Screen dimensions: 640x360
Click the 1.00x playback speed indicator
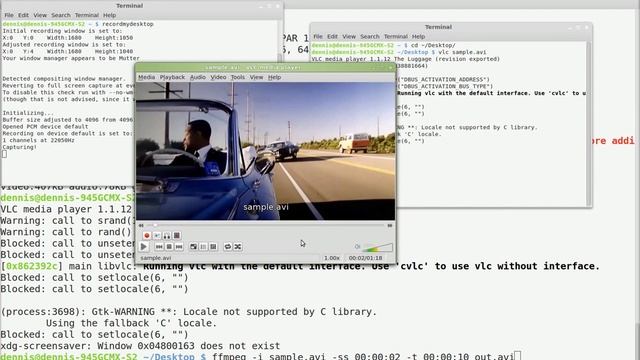tap(331, 258)
